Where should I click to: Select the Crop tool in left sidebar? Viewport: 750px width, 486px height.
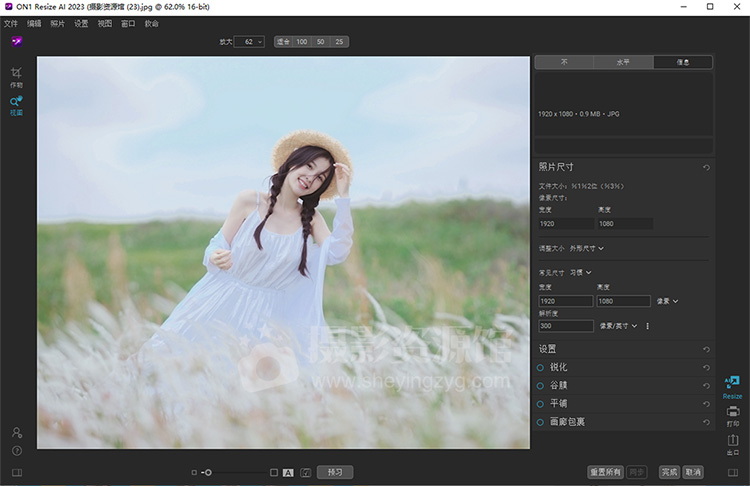[17, 75]
